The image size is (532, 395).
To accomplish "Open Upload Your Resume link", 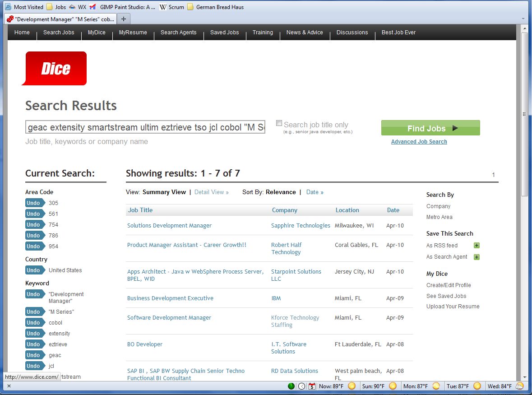I will click(x=453, y=307).
